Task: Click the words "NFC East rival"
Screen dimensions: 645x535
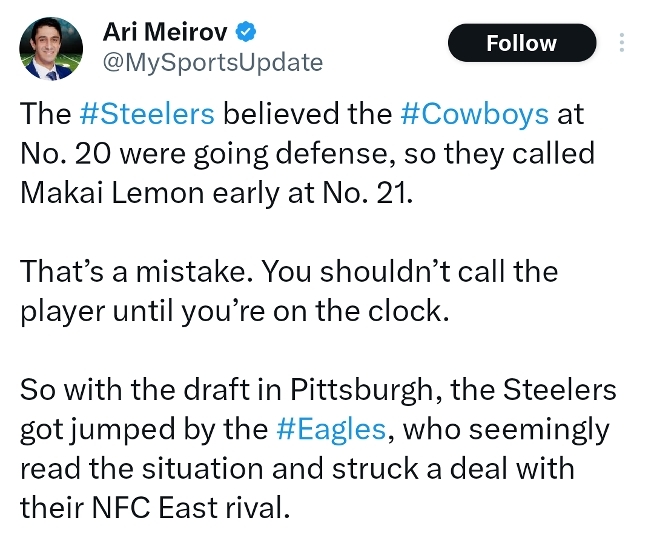Action: [x=190, y=507]
